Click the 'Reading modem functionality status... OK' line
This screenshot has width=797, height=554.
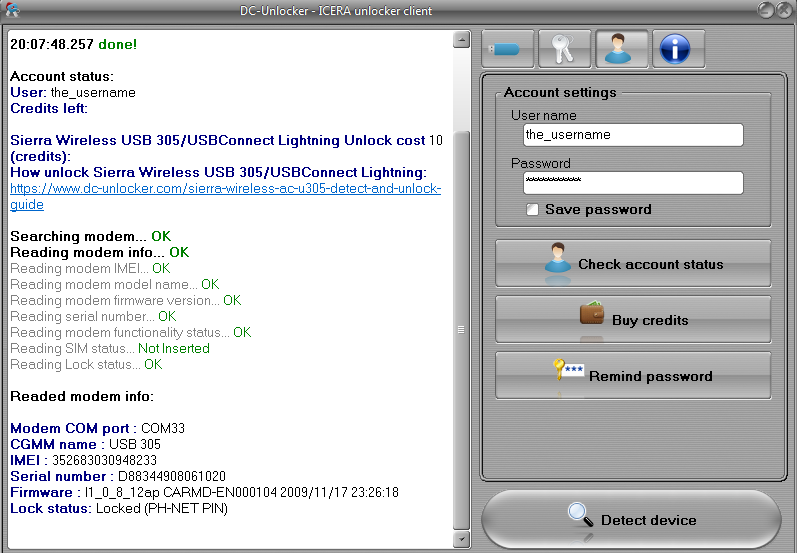(131, 332)
